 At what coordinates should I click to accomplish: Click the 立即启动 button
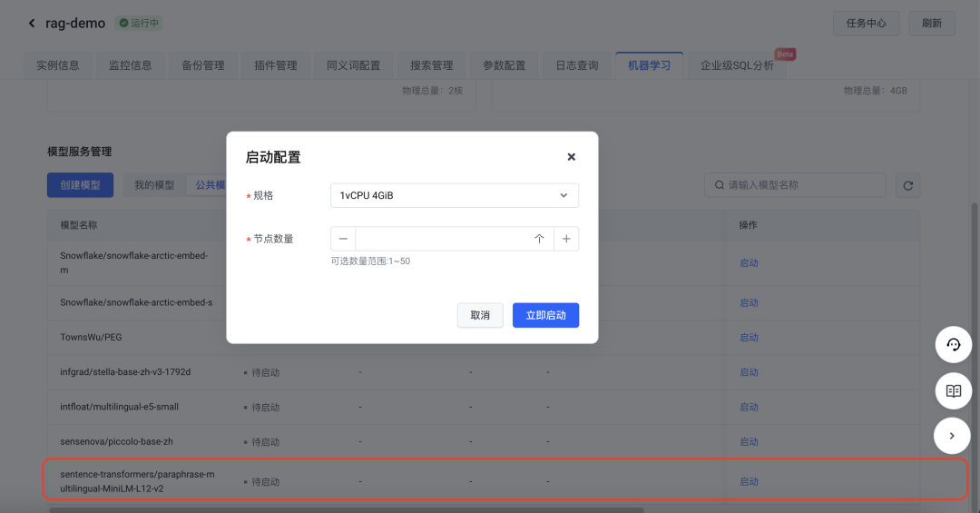coord(545,315)
